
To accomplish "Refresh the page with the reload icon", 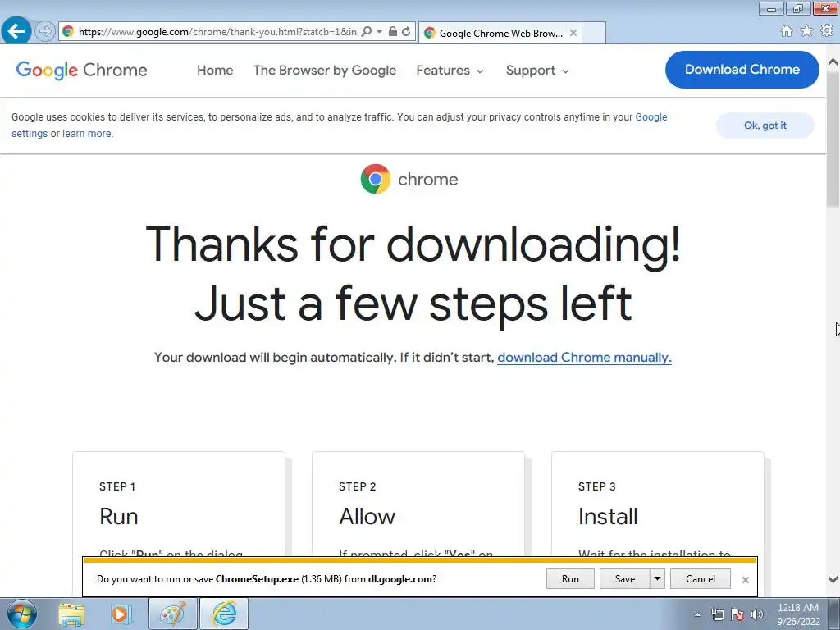I will pyautogui.click(x=407, y=32).
